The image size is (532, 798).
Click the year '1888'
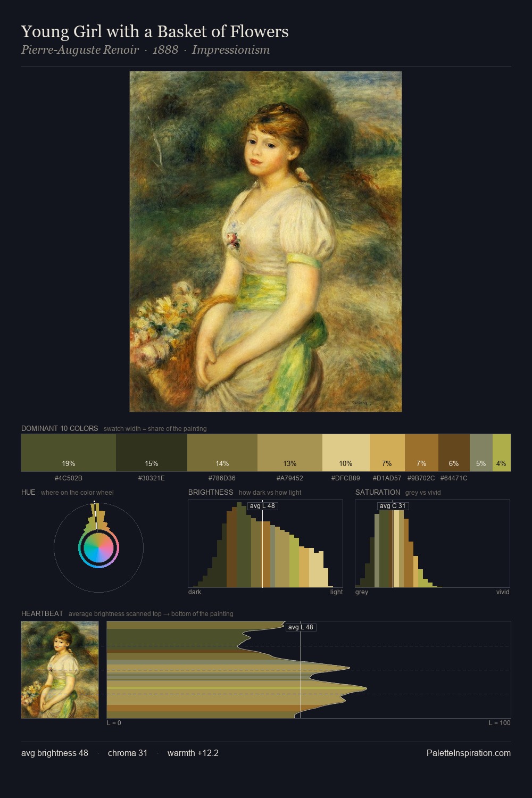coord(165,50)
